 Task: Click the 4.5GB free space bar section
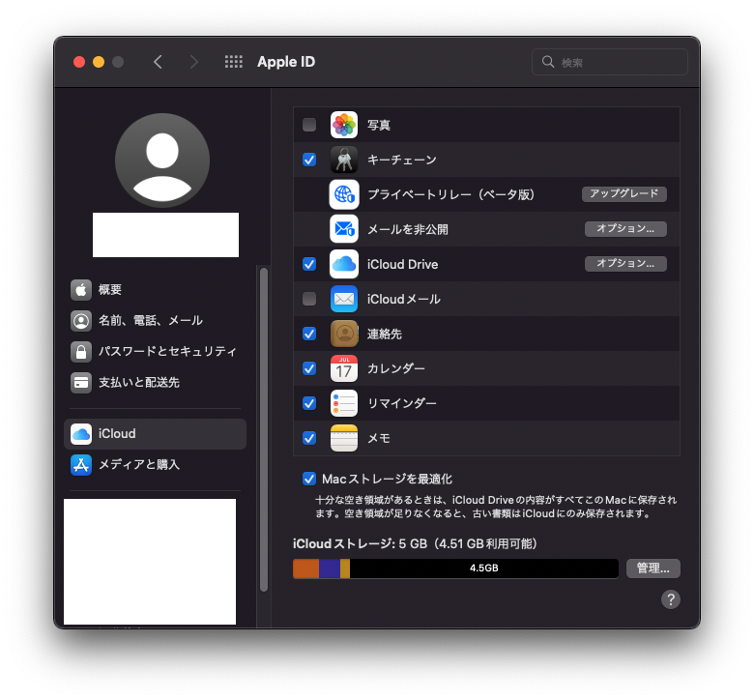click(483, 569)
